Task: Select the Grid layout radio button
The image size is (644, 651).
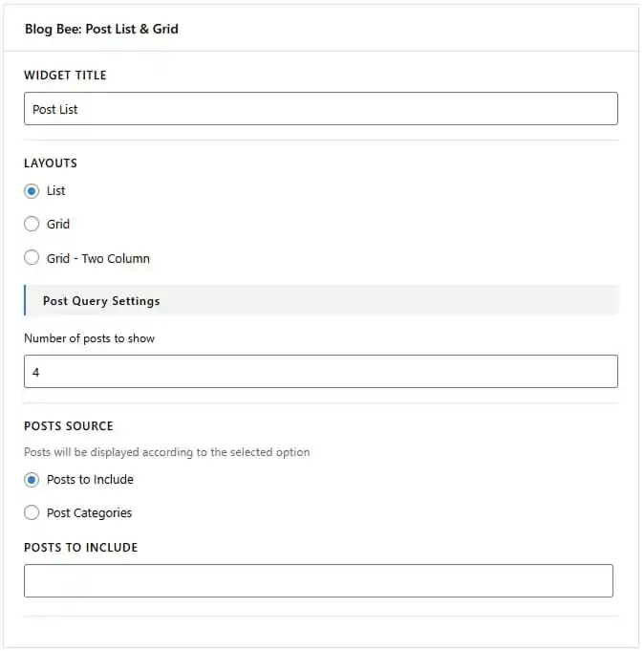Action: pyautogui.click(x=32, y=224)
